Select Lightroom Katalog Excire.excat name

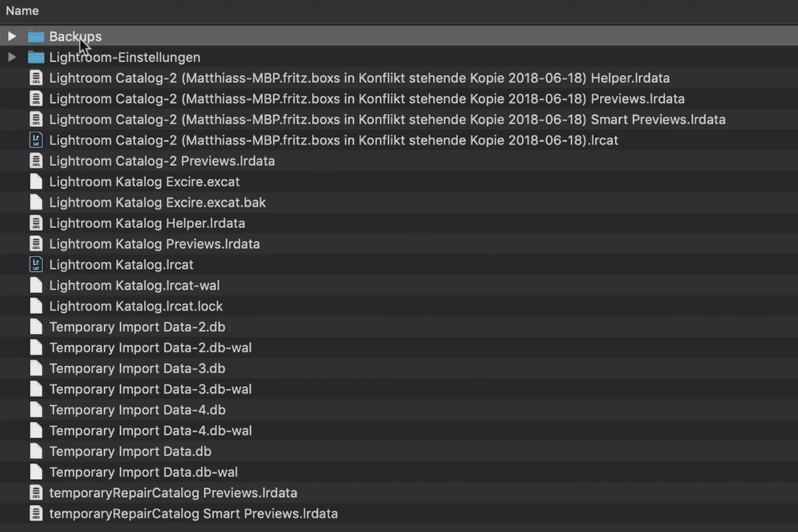[x=144, y=182]
